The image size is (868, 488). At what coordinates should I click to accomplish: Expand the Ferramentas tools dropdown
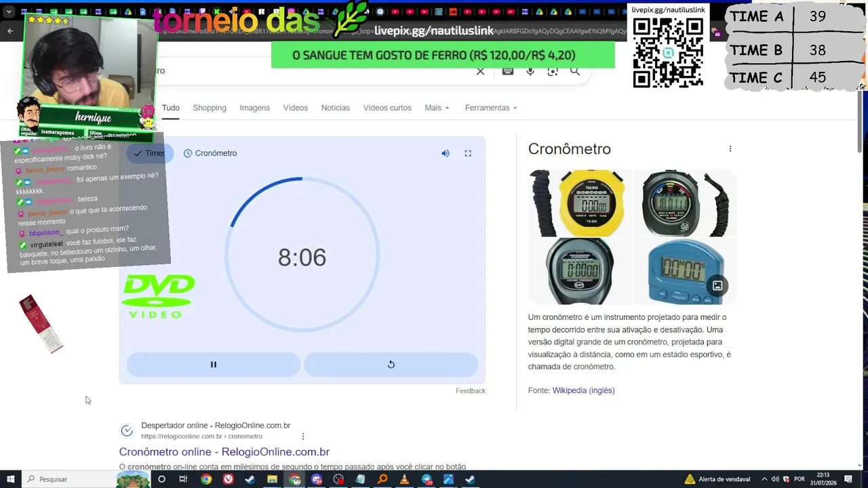[491, 108]
